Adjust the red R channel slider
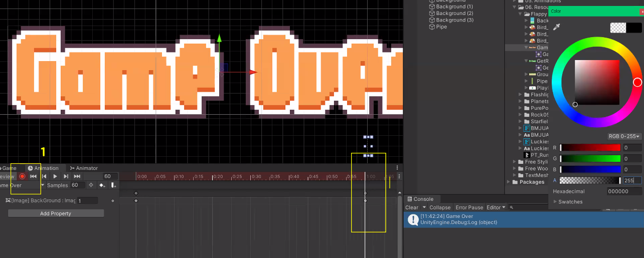 pyautogui.click(x=590, y=148)
